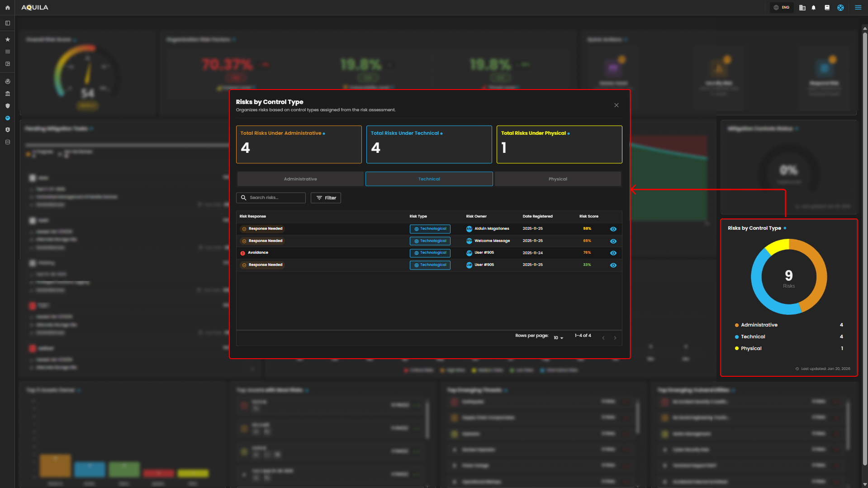Click the Search risks input field
This screenshot has height=488, width=868.
[274, 198]
